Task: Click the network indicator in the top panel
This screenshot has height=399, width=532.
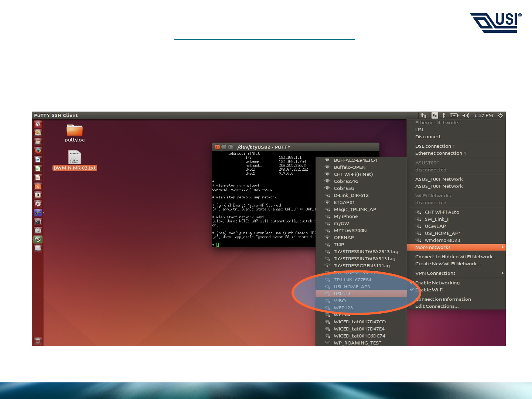Action: (423, 116)
